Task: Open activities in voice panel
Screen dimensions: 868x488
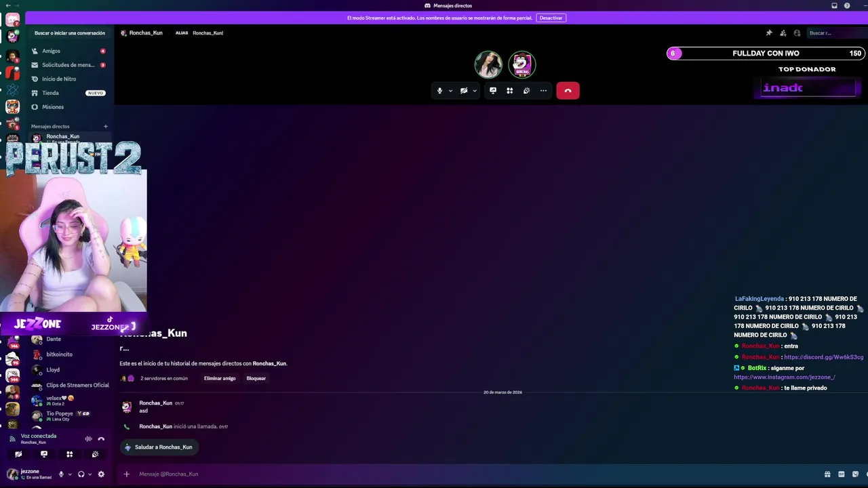Action: (69, 454)
